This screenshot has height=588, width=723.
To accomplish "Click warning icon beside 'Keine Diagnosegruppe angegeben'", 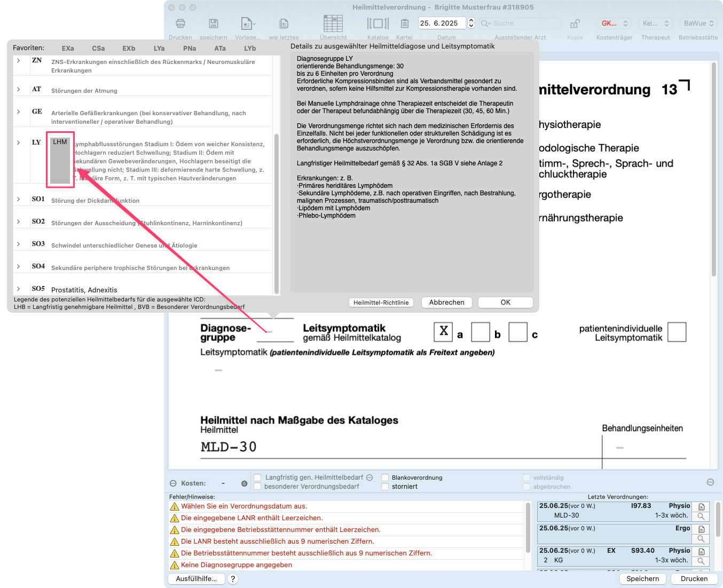I will pyautogui.click(x=174, y=565).
